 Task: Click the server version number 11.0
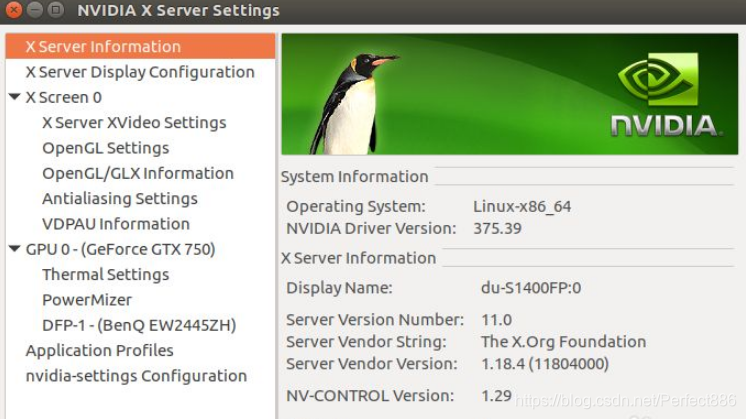tap(497, 320)
